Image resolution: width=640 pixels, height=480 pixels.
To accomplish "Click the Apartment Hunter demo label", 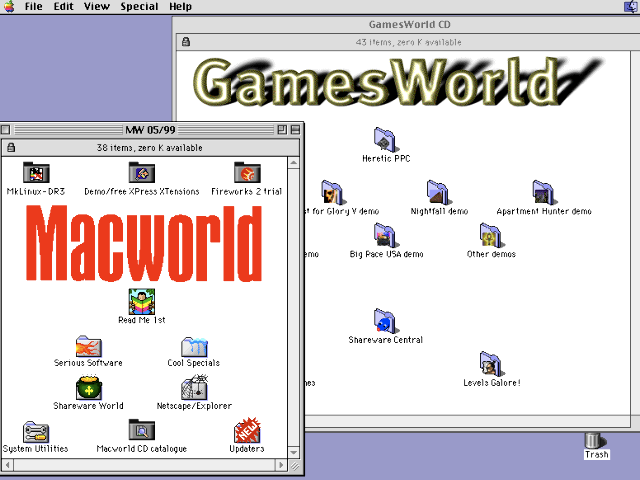I will 544,211.
